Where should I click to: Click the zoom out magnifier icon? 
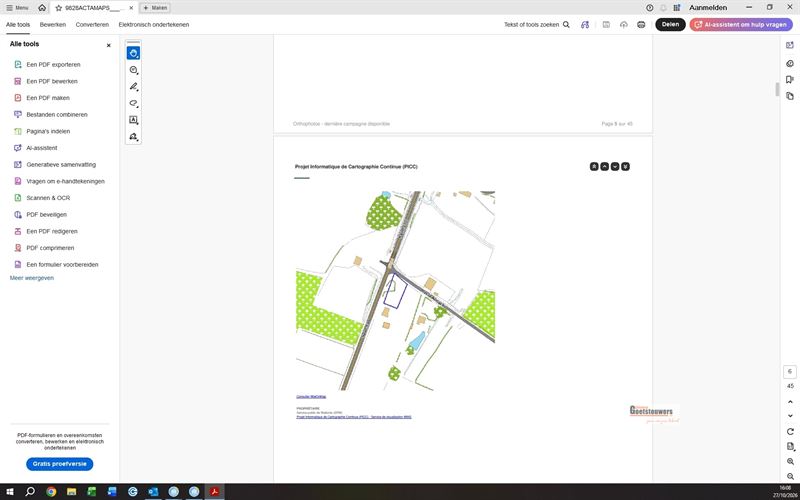pyautogui.click(x=790, y=477)
